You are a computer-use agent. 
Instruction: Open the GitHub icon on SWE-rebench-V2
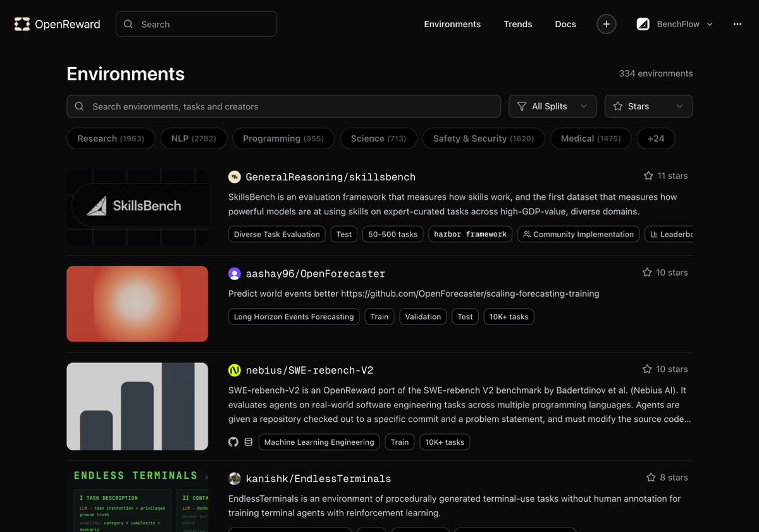tap(233, 442)
